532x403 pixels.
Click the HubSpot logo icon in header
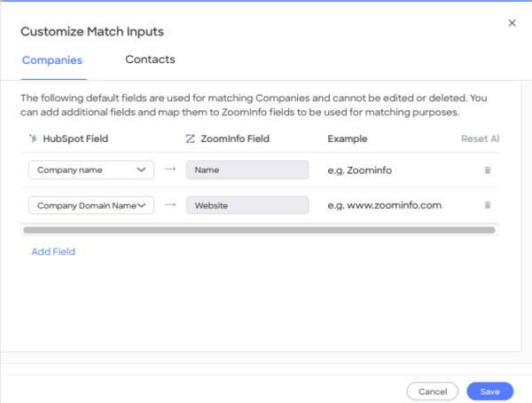(x=33, y=138)
